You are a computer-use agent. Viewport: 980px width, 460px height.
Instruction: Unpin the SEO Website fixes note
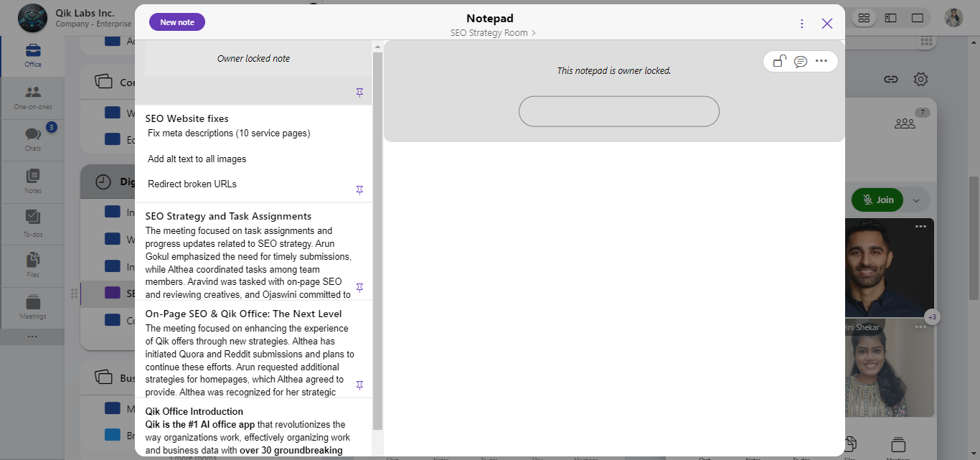pyautogui.click(x=359, y=190)
